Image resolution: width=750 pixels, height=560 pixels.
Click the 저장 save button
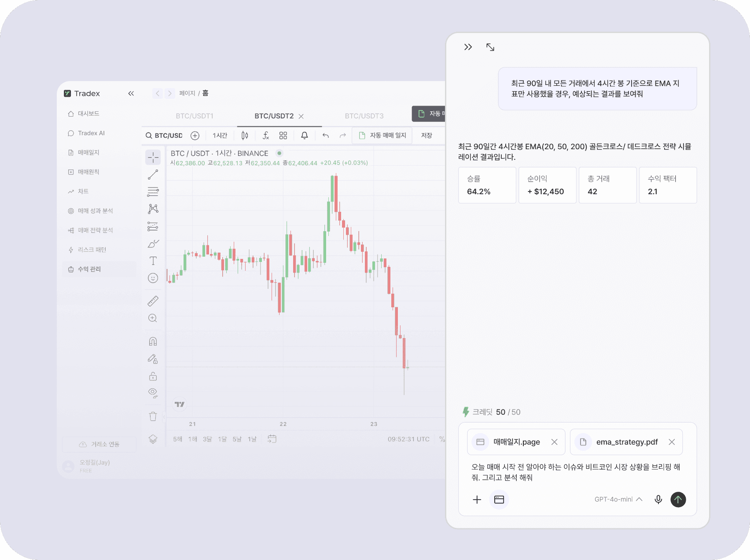(426, 135)
